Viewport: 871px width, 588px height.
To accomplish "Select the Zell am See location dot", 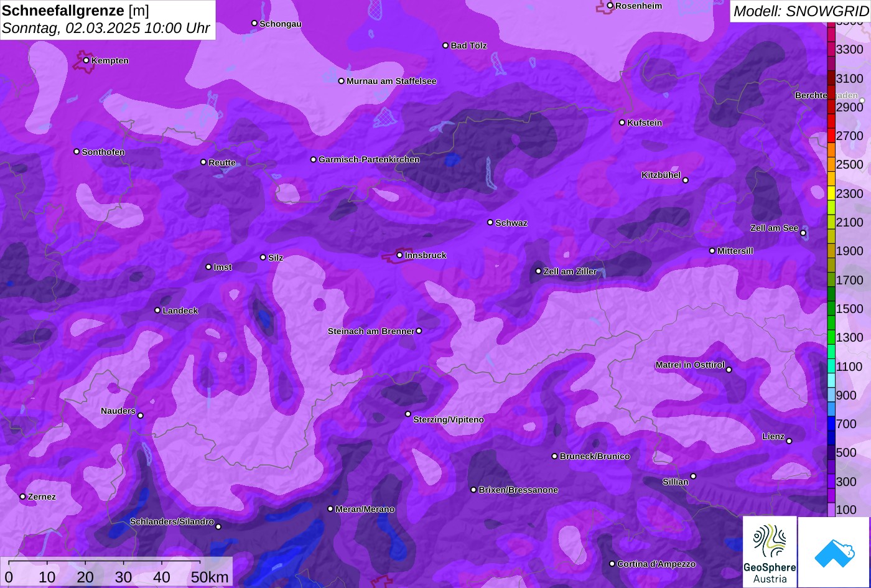I will pyautogui.click(x=803, y=233).
